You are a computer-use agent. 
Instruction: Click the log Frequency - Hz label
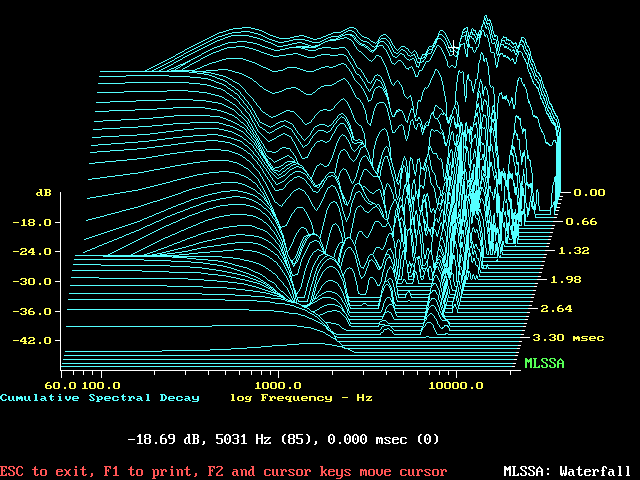pyautogui.click(x=301, y=398)
